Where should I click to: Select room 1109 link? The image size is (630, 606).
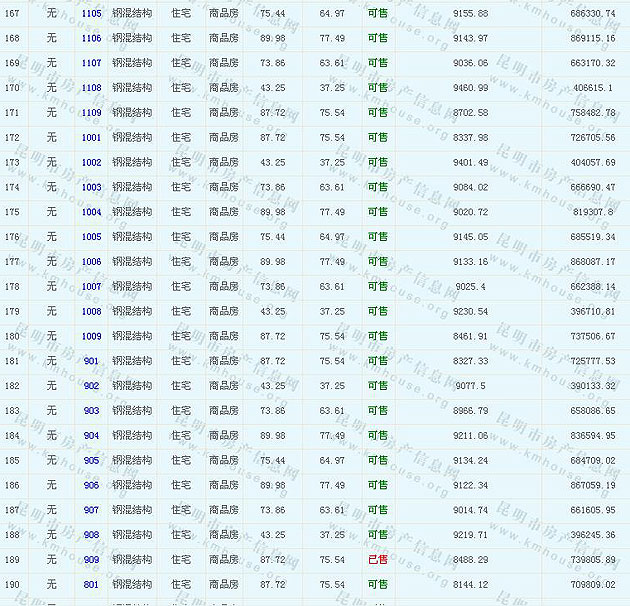pos(91,113)
